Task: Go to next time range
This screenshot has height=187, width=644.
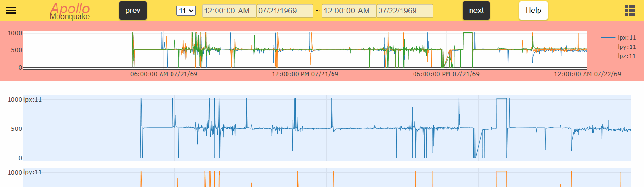Action: point(476,11)
